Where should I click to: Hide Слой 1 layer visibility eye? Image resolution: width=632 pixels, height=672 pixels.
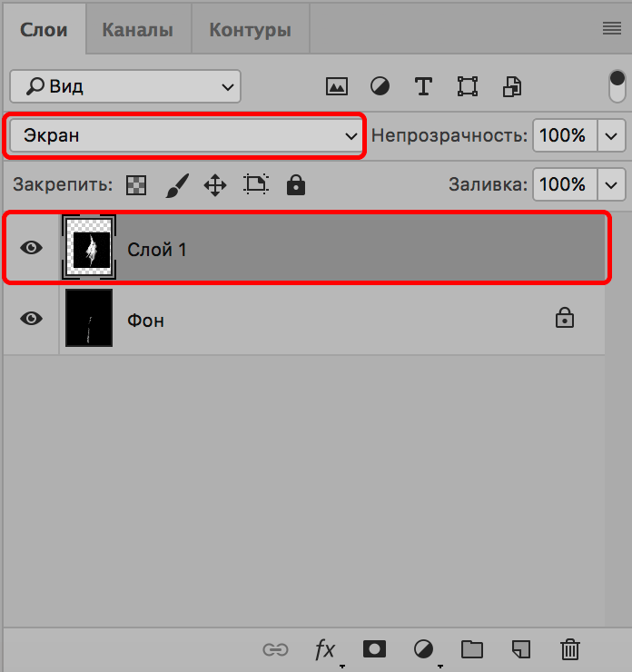click(x=31, y=248)
